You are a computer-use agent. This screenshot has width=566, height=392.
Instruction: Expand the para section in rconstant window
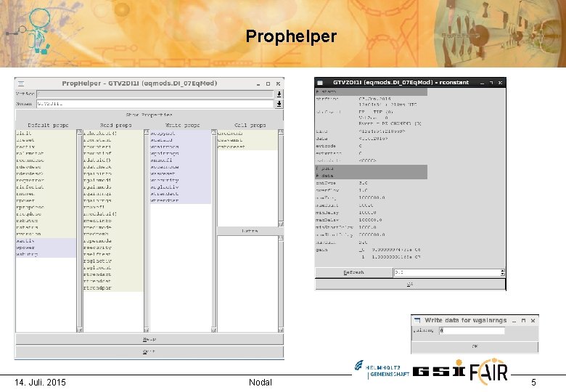[x=371, y=168]
